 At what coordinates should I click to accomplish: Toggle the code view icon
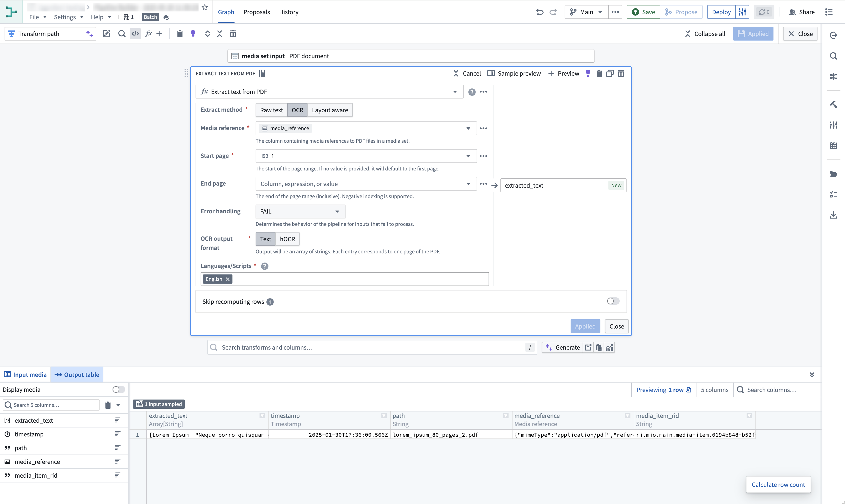click(x=135, y=34)
